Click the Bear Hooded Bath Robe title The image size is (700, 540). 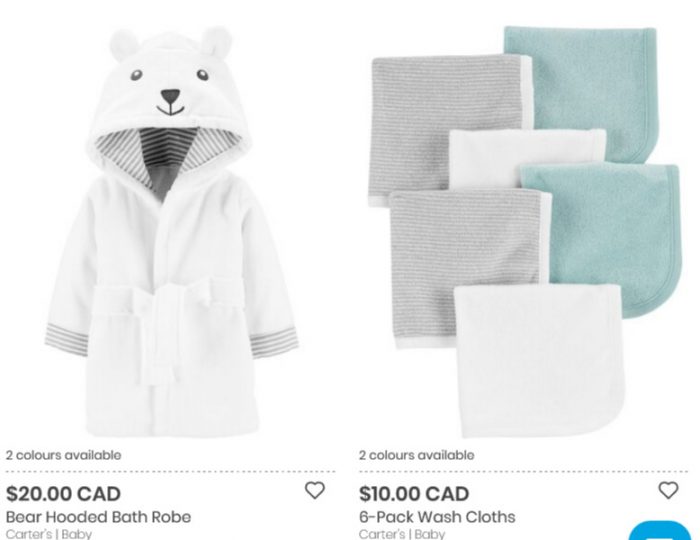99,517
